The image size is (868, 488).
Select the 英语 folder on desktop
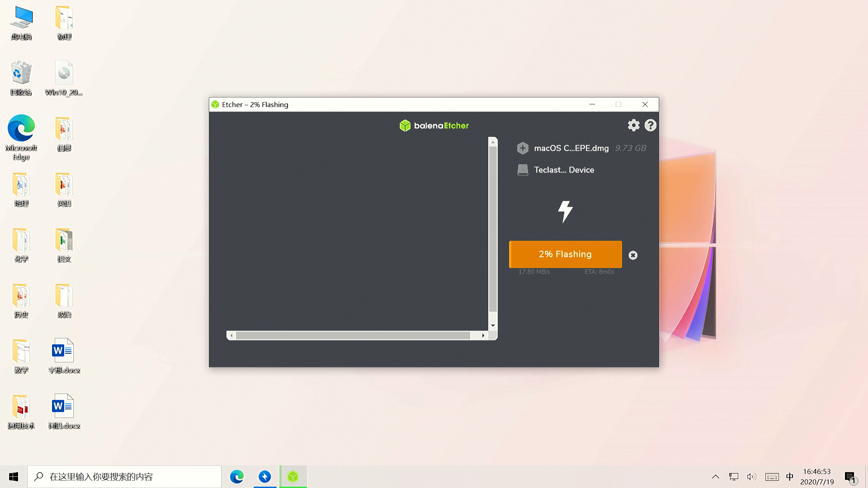[64, 190]
